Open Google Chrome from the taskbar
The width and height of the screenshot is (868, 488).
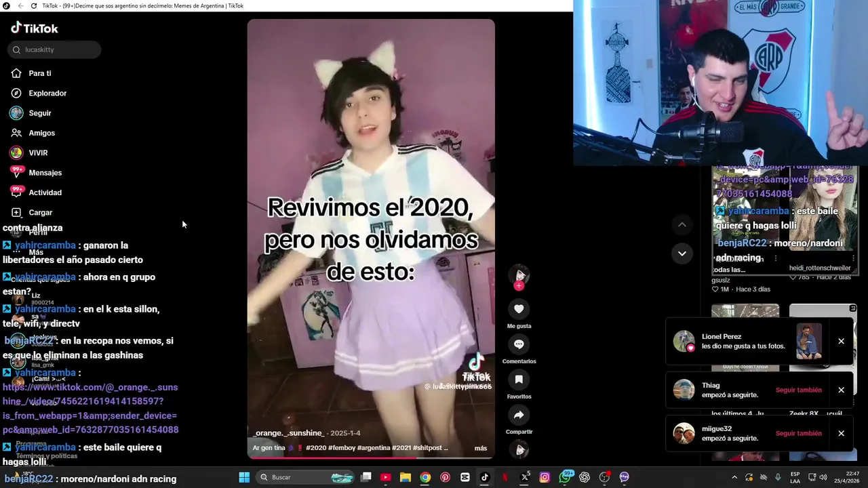tap(425, 477)
